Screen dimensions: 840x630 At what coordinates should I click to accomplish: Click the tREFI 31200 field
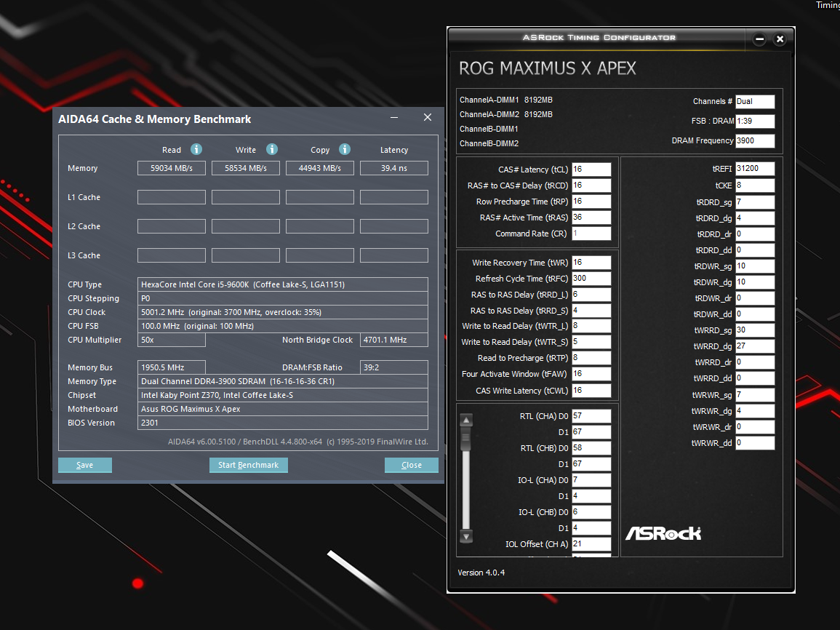[x=755, y=168]
